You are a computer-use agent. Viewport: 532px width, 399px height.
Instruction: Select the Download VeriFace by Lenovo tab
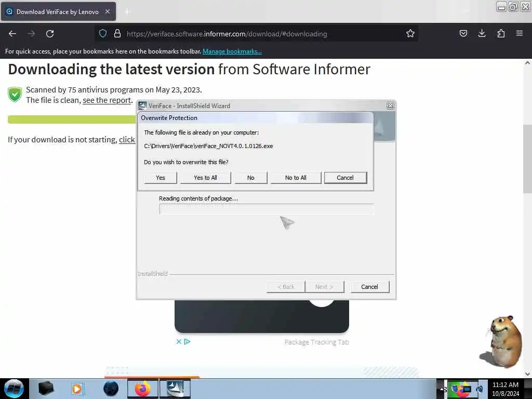[x=58, y=11]
